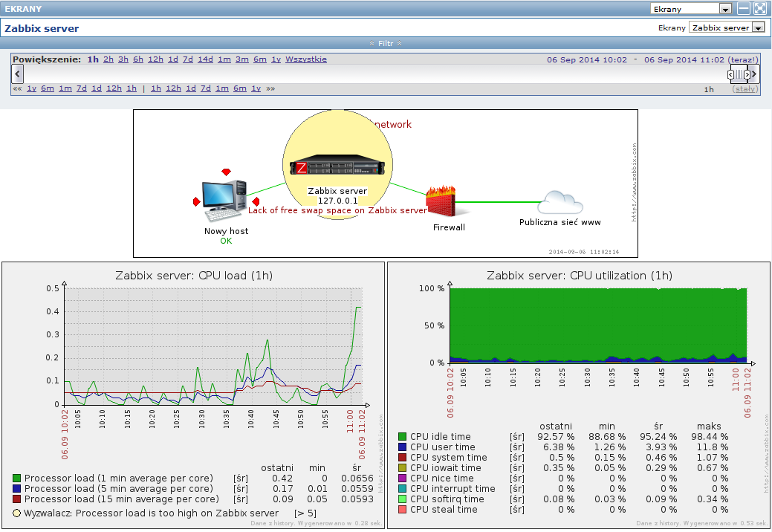Click the CPU load graph area
This screenshot has width=772, height=532.
[214, 346]
